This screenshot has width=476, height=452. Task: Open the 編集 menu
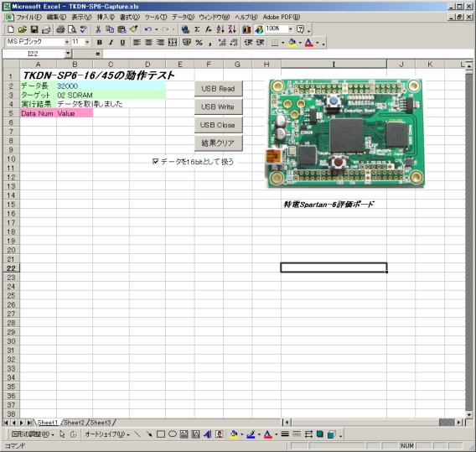coord(56,18)
